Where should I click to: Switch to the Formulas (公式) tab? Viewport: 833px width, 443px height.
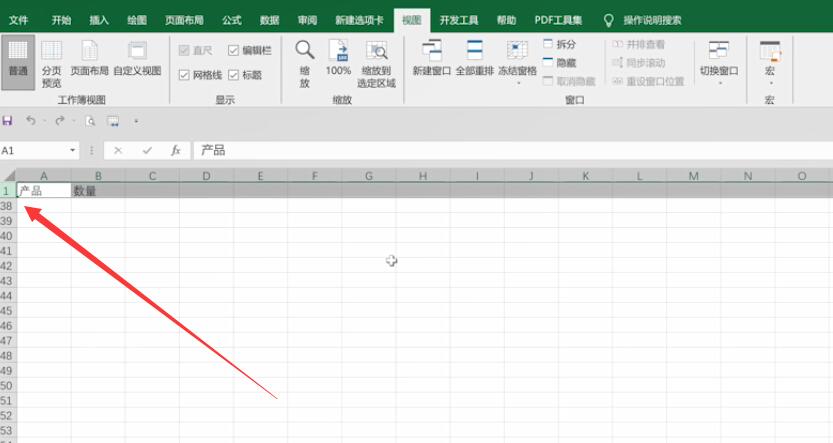pyautogui.click(x=232, y=20)
